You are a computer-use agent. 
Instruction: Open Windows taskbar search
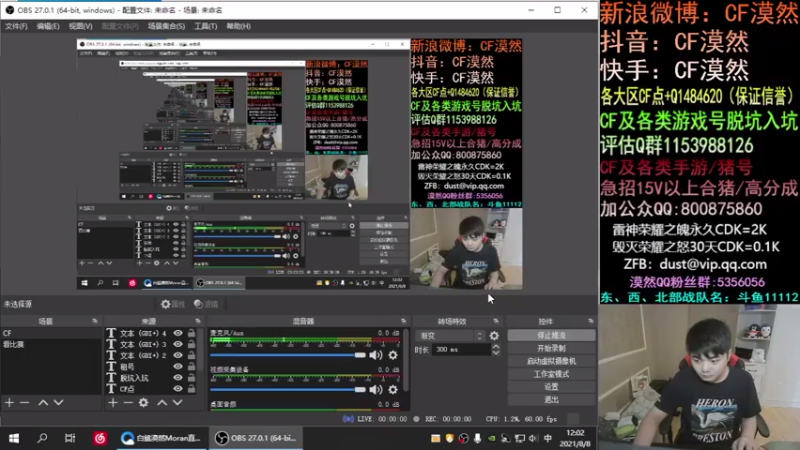pyautogui.click(x=42, y=438)
